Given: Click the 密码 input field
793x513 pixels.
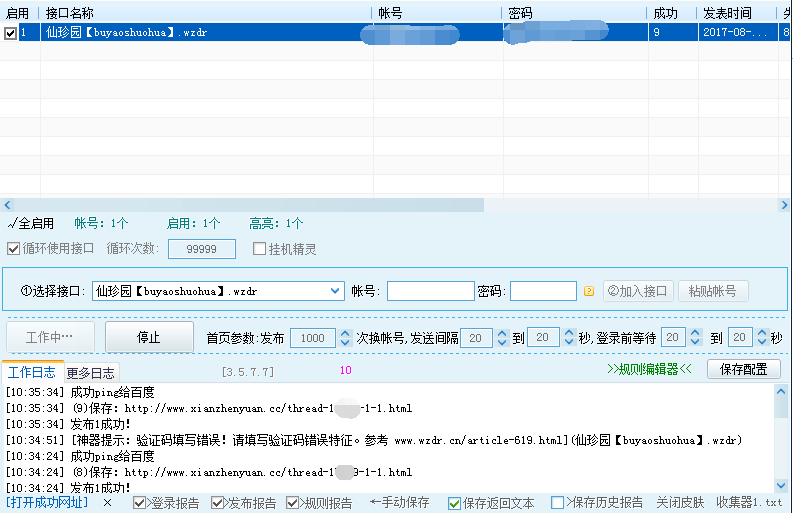Looking at the screenshot, I should pyautogui.click(x=543, y=291).
